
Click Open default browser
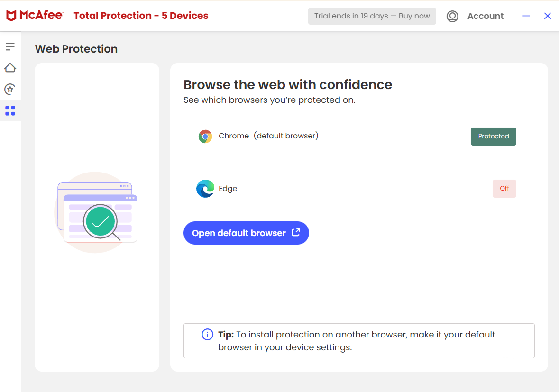246,233
